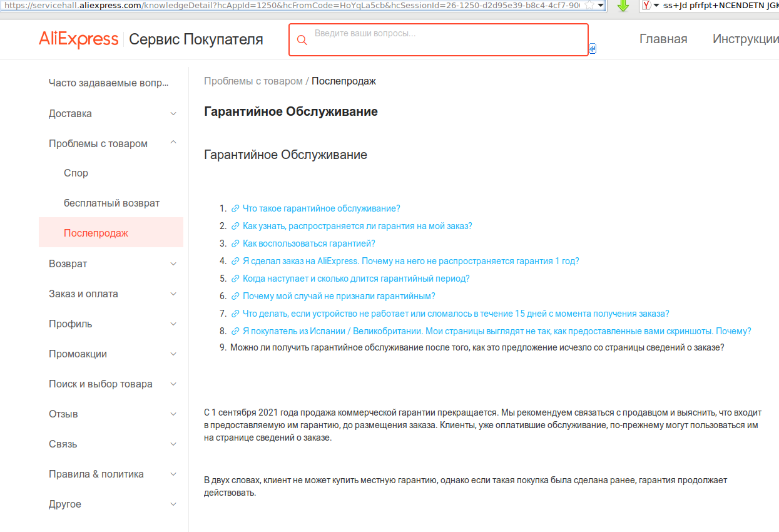Click the browser web search text field
Image resolution: width=779 pixels, height=532 pixels.
pos(720,6)
